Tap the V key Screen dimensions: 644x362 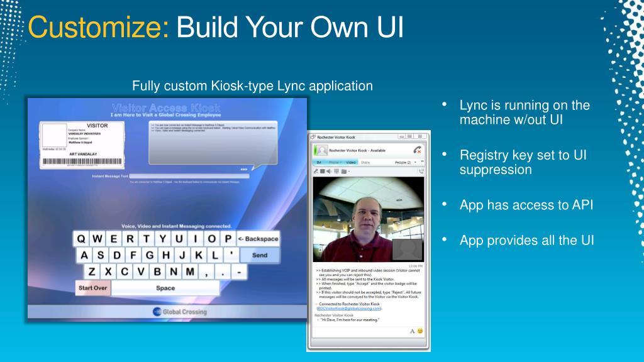pos(141,271)
